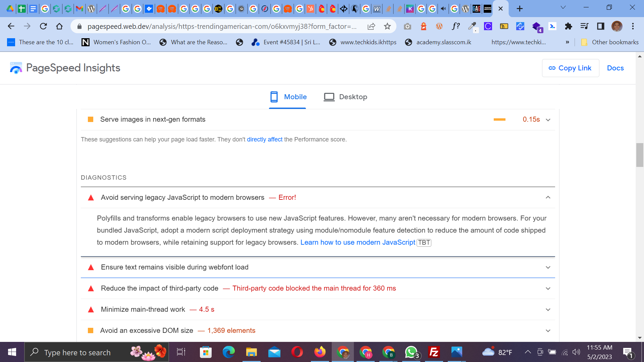This screenshot has height=362, width=644.
Task: Click the address bar URL field
Action: pos(221,26)
